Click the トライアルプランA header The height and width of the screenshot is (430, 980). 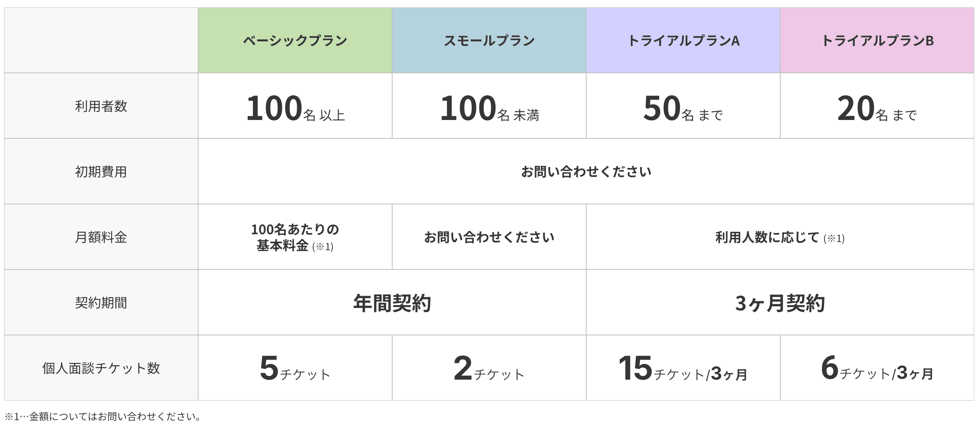(x=683, y=40)
